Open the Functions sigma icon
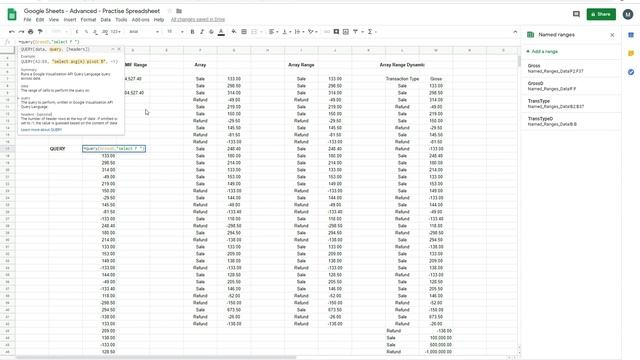This screenshot has height=360, width=640. (370, 31)
